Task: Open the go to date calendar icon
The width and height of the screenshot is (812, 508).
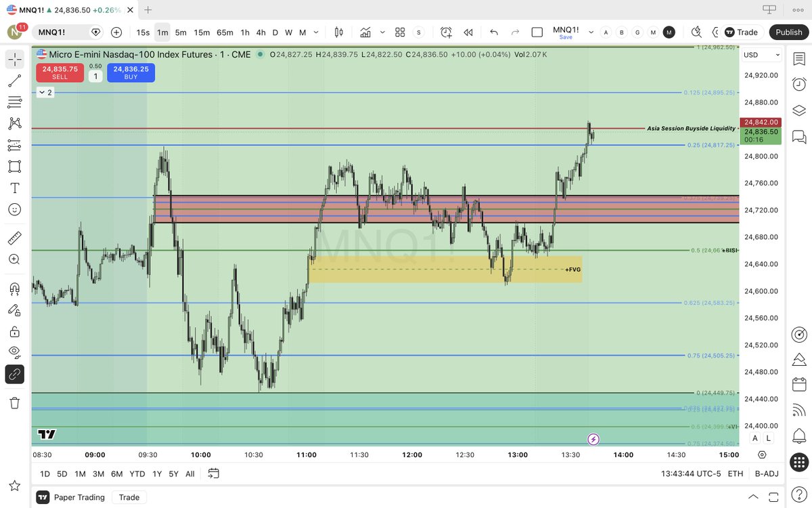Action: (x=214, y=473)
